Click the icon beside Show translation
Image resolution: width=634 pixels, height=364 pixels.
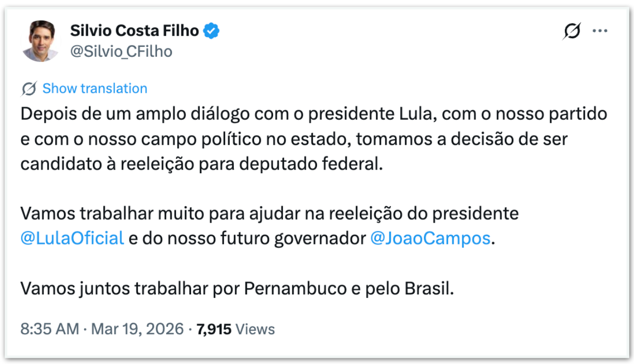click(x=29, y=89)
